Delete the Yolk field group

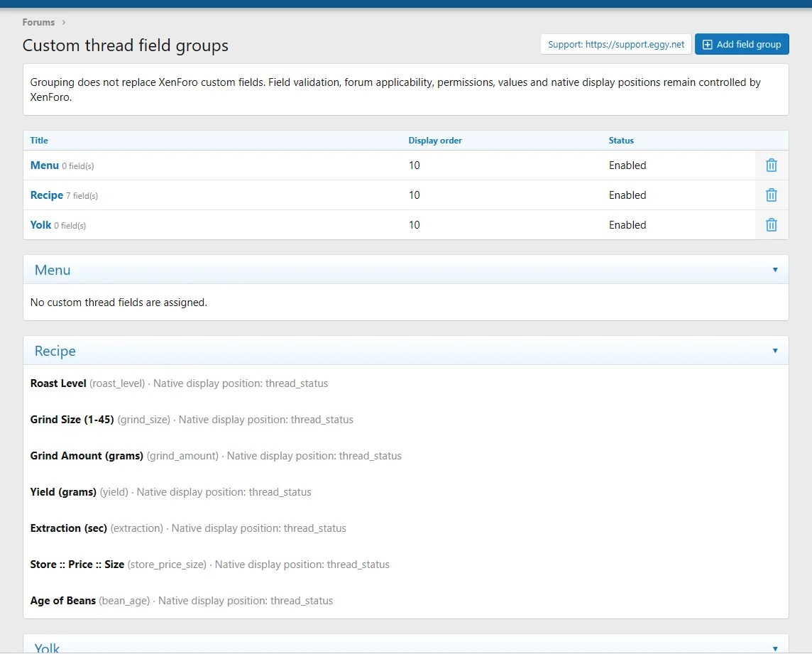click(x=771, y=225)
